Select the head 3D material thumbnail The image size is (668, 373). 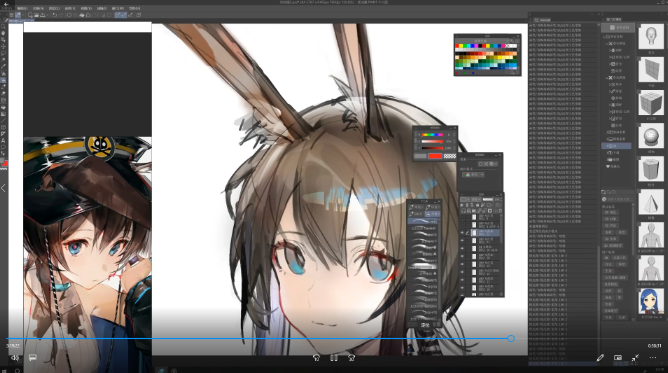pos(651,37)
